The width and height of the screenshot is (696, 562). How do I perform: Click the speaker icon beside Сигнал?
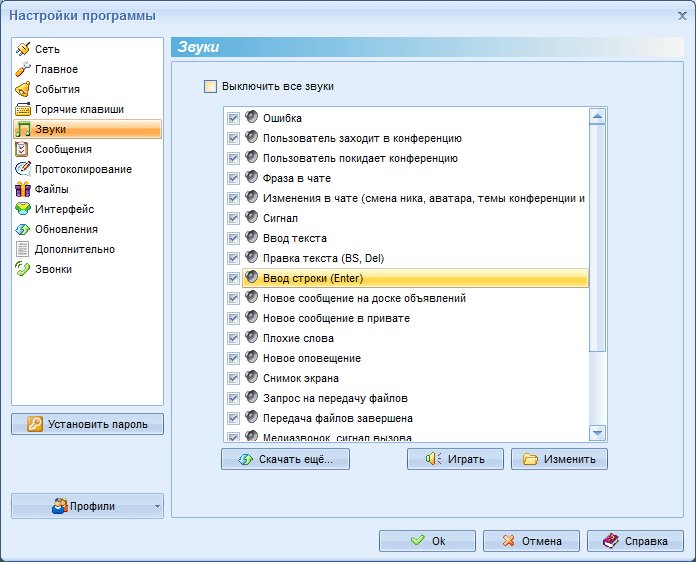(251, 218)
